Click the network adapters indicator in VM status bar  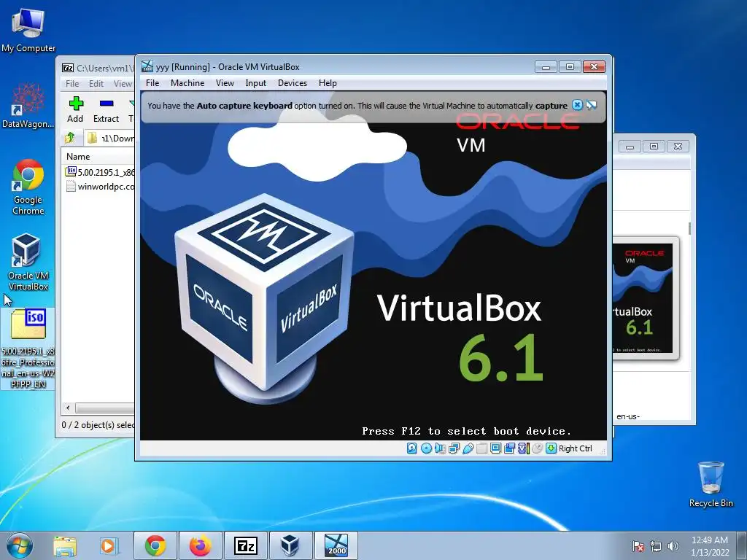[454, 448]
